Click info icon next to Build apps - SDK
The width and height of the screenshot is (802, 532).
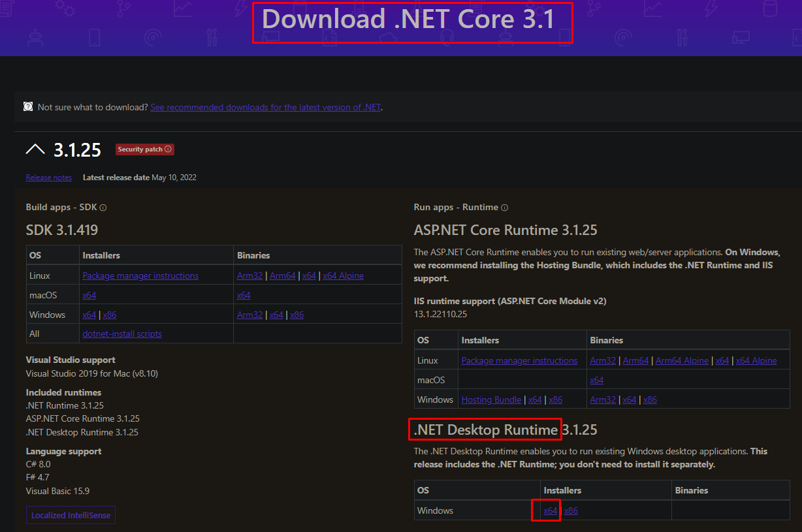[103, 208]
